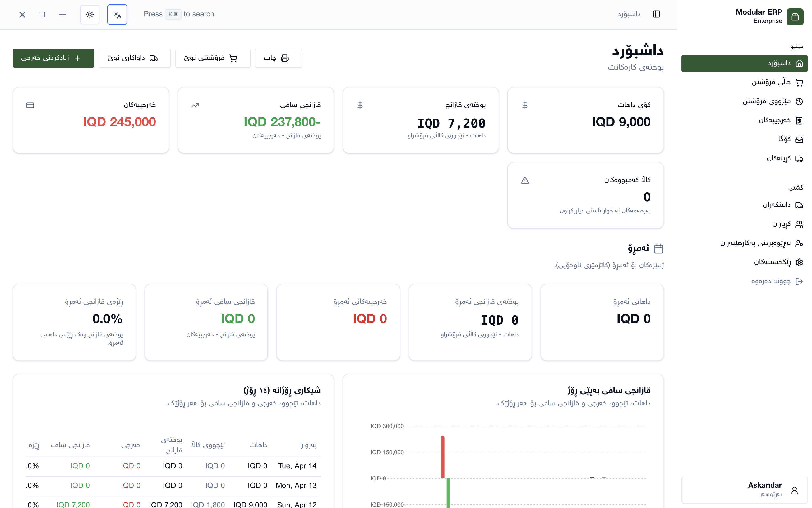The image size is (812, 508).
Task: Click the بەروار date column header
Action: point(309,445)
